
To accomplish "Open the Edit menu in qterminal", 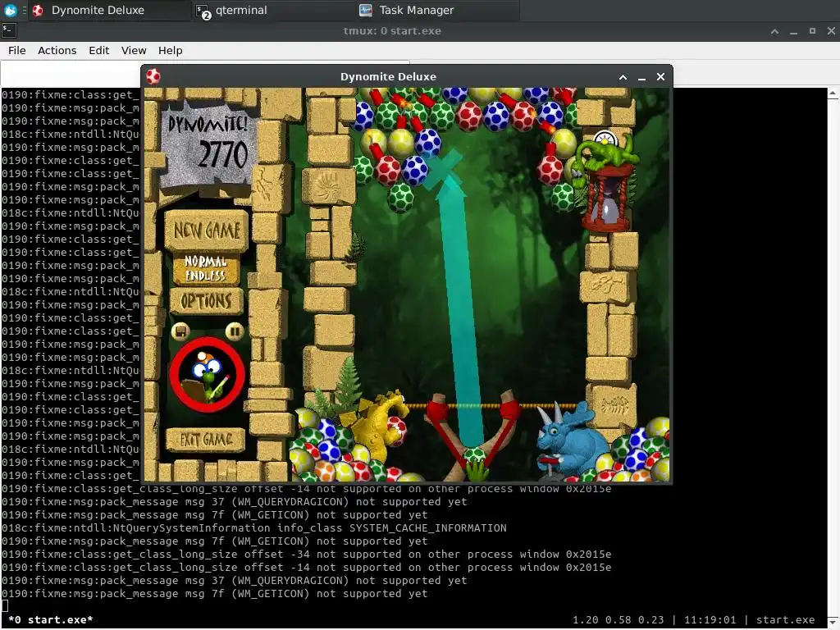I will point(98,50).
